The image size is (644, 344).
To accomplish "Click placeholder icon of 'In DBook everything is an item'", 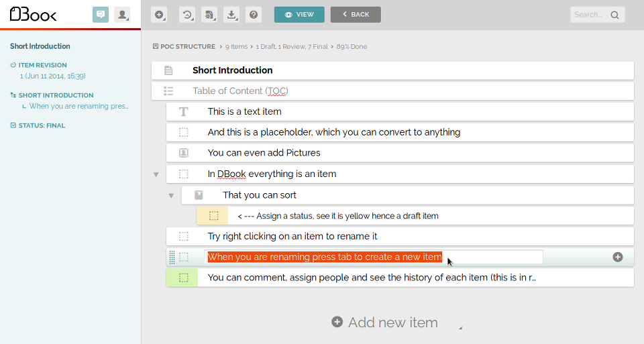I will coord(184,174).
